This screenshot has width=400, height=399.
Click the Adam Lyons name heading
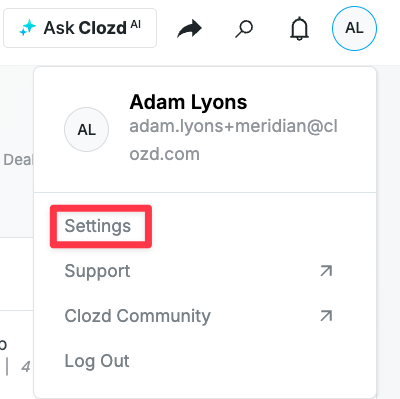pyautogui.click(x=188, y=102)
